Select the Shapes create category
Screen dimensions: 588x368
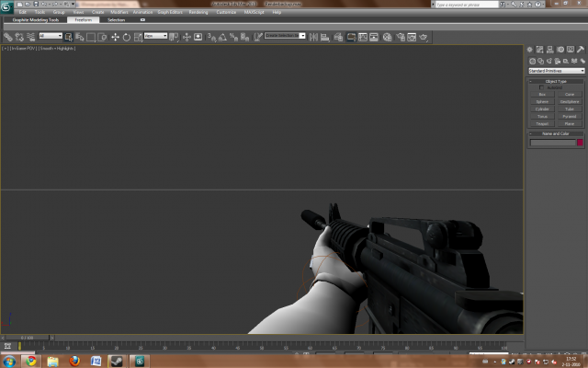coord(540,61)
